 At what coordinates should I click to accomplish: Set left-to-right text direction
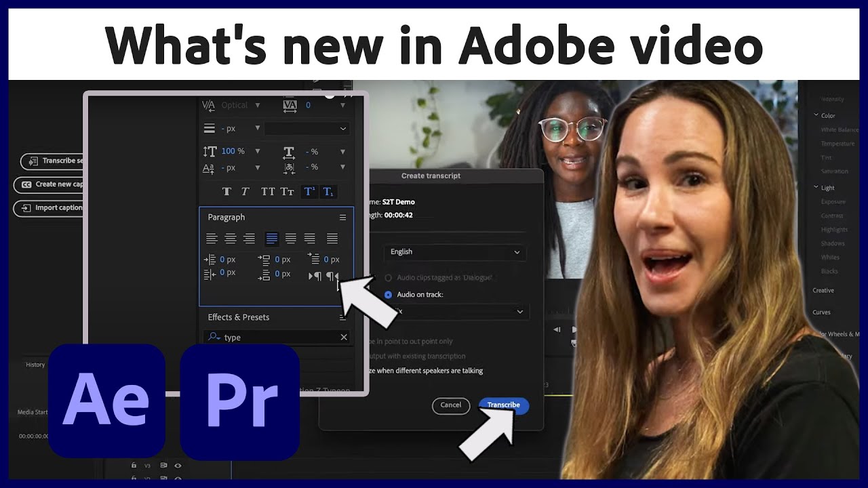(315, 276)
